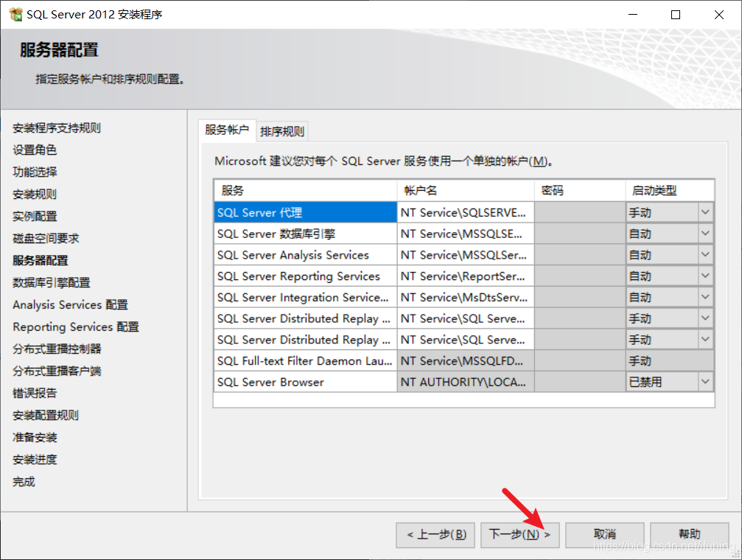742x560 pixels.
Task: Click 安装进度 step in sidebar
Action: (35, 460)
